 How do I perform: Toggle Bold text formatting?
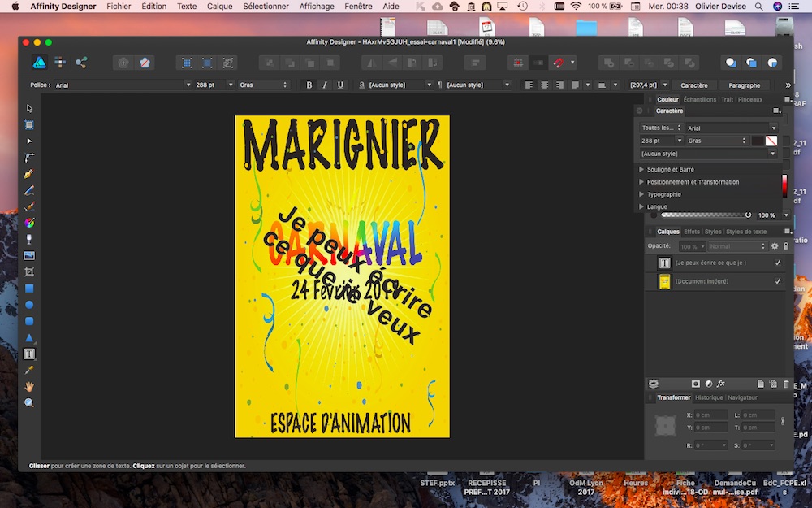pyautogui.click(x=309, y=85)
